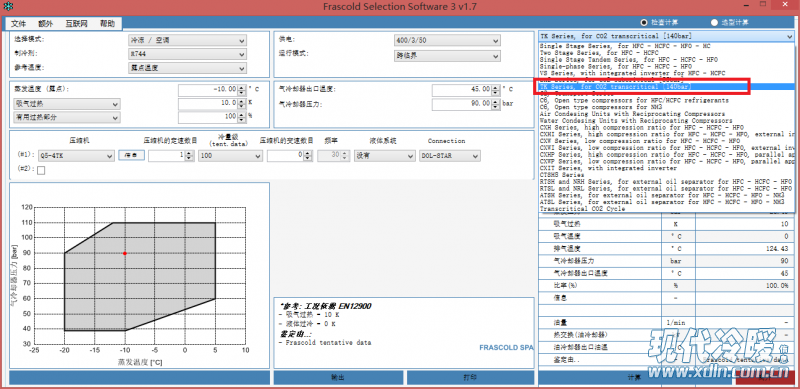The height and width of the screenshot is (389, 800).
Task: Expand the 冷量级 dropdown showing 100
Action: click(231, 156)
